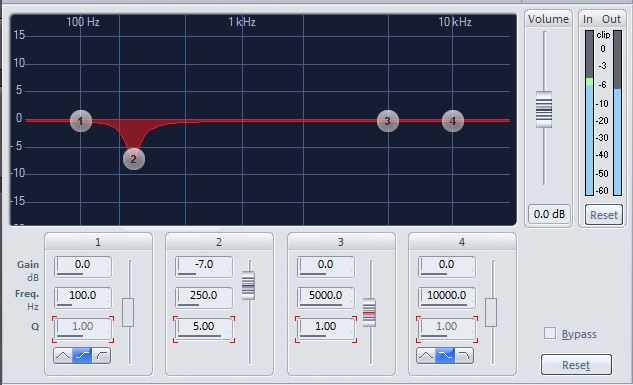This screenshot has height=385, width=633.
Task: Click the band 2 panel header
Action: [219, 242]
